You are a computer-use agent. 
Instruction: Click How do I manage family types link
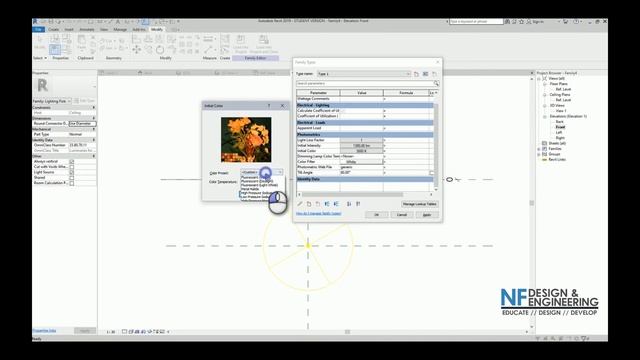tap(318, 213)
